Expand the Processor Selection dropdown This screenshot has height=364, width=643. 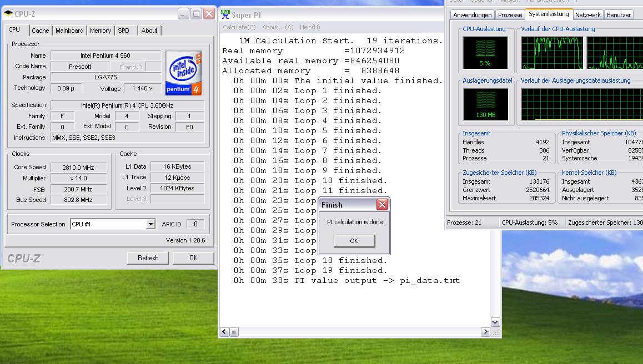click(x=150, y=224)
